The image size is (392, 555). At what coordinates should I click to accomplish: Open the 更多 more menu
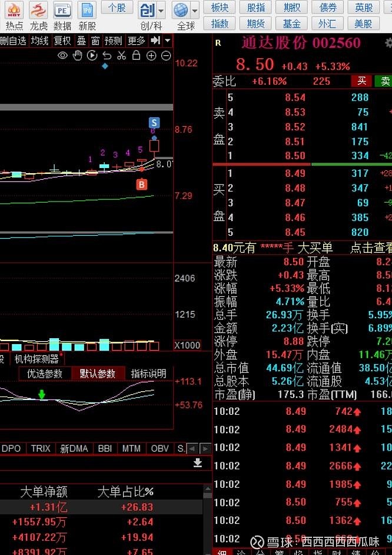(x=137, y=41)
